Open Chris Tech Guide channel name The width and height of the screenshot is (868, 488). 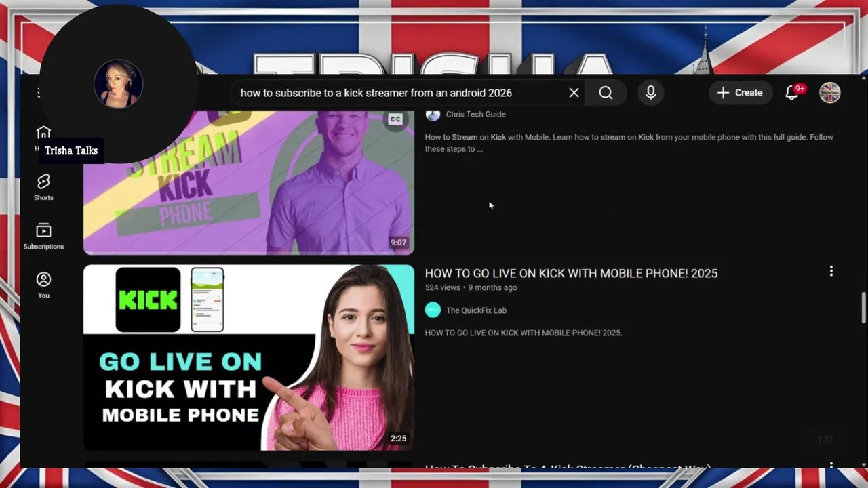[475, 115]
